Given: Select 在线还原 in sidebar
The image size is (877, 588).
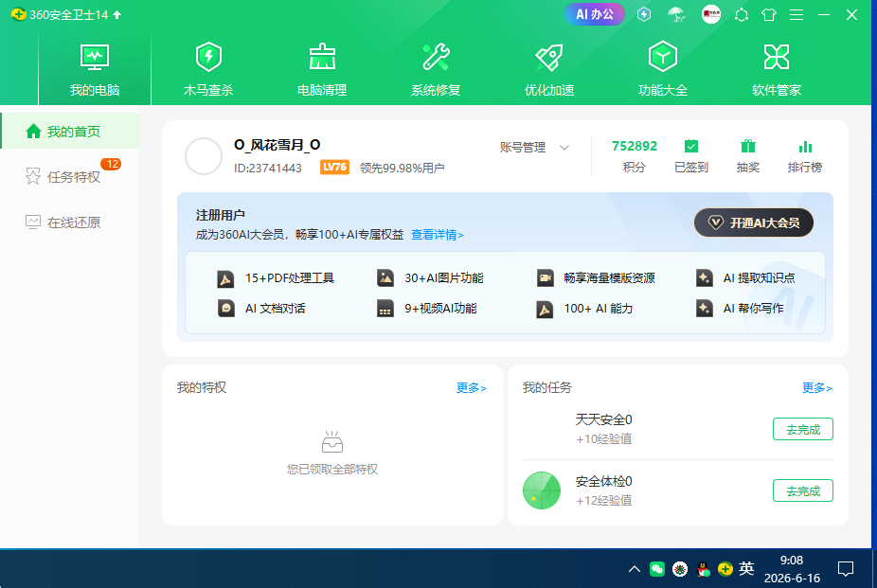Looking at the screenshot, I should (69, 223).
